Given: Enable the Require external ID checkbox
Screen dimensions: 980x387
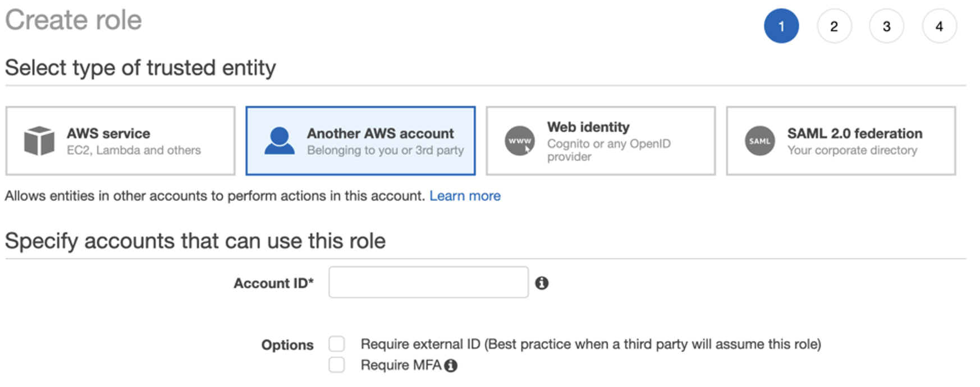Looking at the screenshot, I should [337, 344].
